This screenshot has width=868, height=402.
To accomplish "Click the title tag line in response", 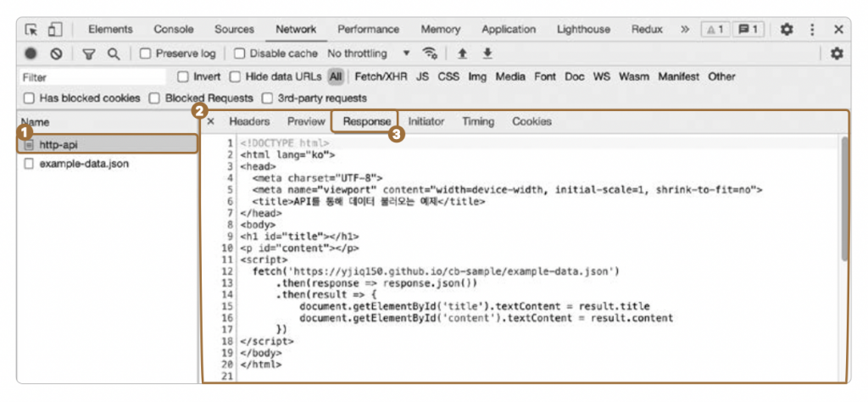I will [369, 202].
